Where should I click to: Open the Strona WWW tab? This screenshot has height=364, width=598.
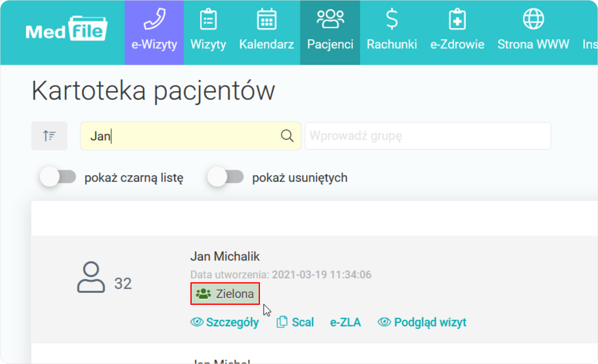pyautogui.click(x=533, y=32)
